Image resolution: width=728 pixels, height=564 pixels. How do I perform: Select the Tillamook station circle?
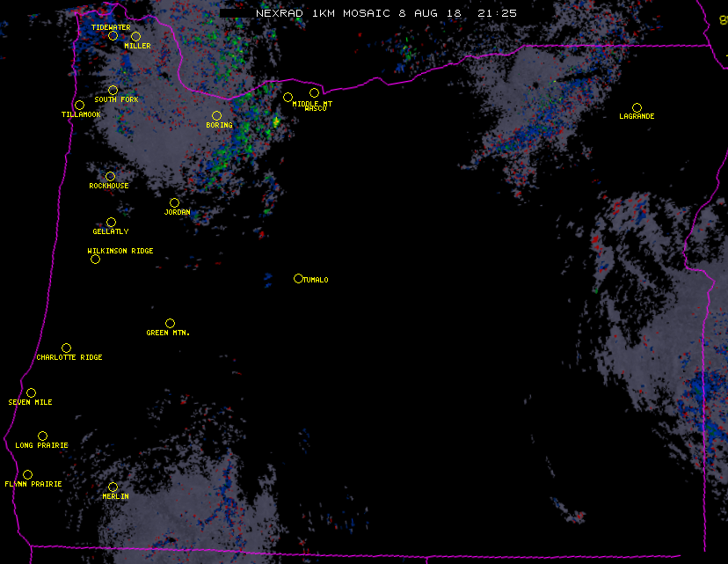click(x=79, y=106)
